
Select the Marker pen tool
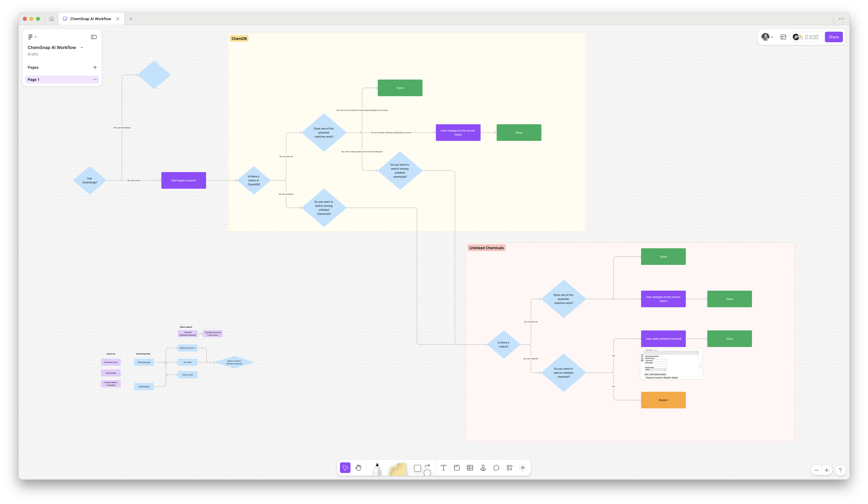tap(377, 469)
